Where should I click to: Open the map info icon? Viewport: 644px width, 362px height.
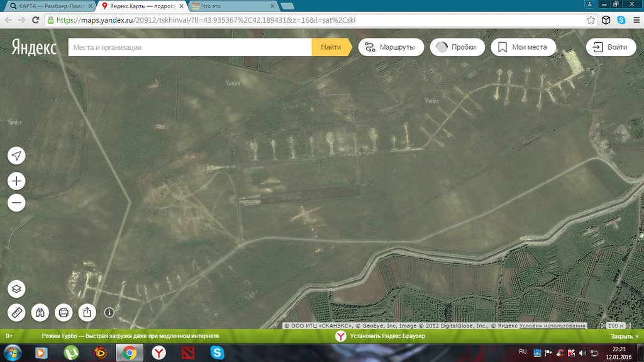pyautogui.click(x=109, y=312)
